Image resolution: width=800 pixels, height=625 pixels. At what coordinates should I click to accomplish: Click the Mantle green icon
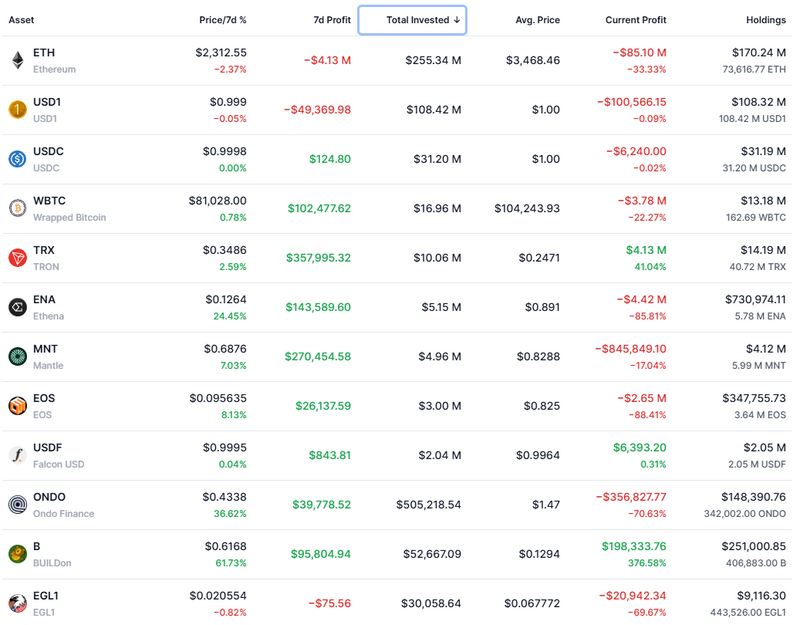pos(18,357)
